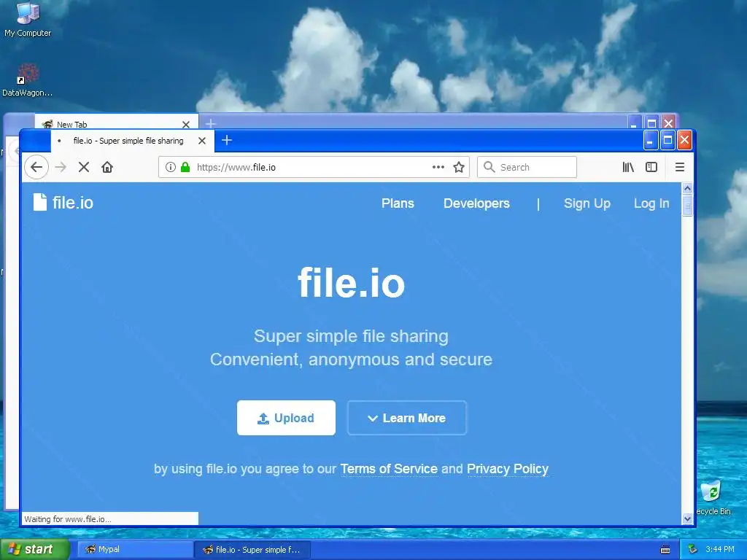Open My Computer desktop icon

click(28, 20)
